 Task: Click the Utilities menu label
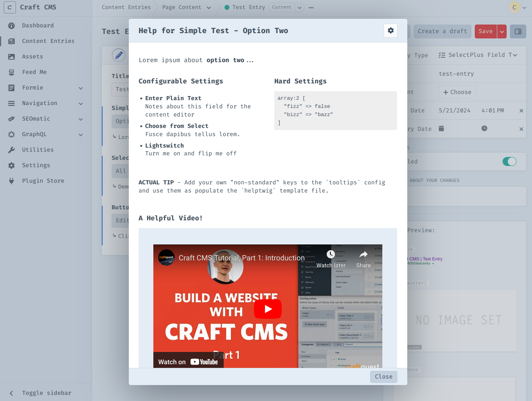(x=38, y=150)
